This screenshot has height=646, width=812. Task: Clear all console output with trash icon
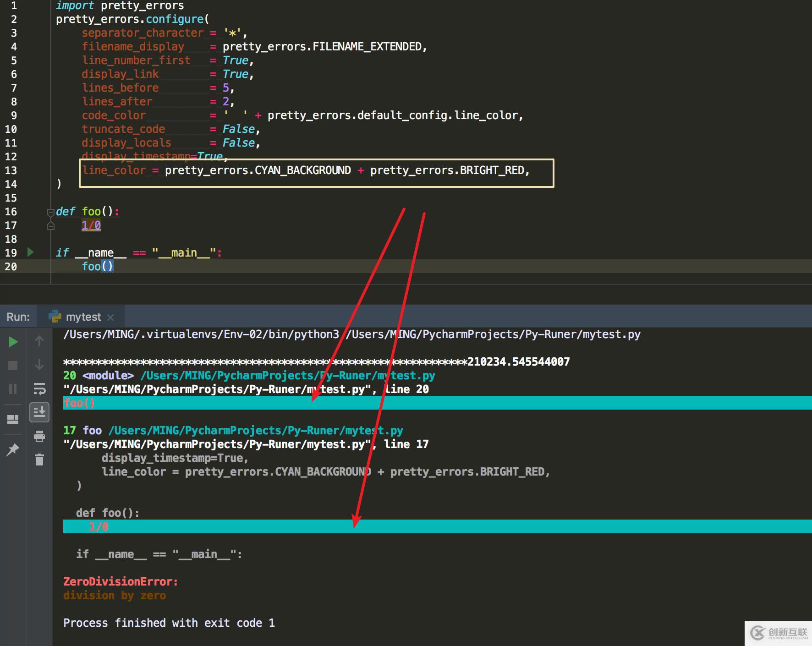pyautogui.click(x=39, y=459)
